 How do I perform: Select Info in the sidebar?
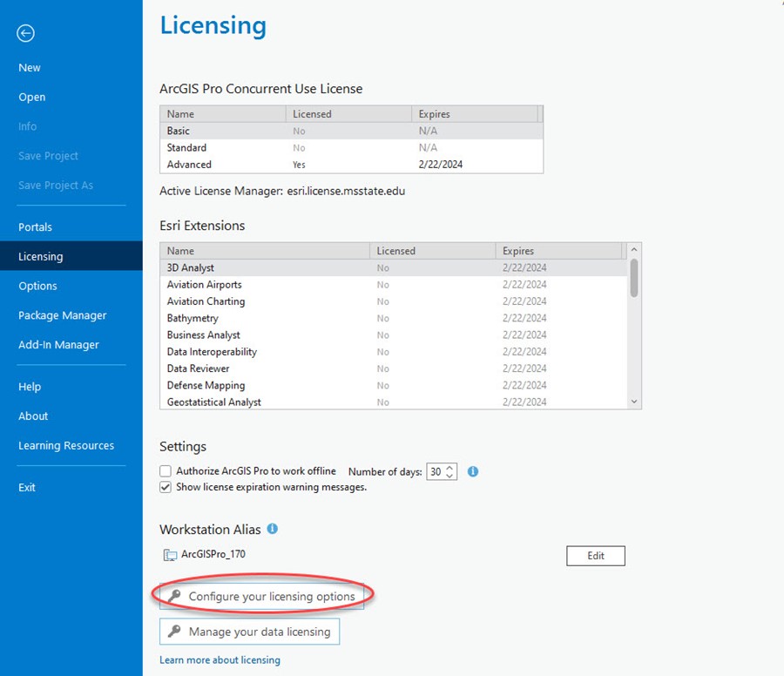[28, 126]
